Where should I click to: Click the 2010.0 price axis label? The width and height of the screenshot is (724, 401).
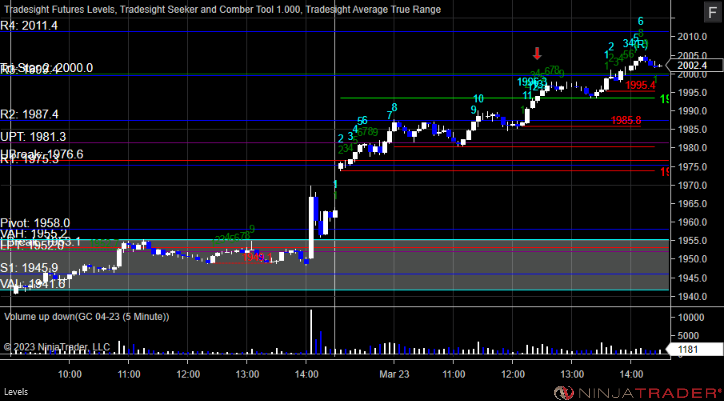point(692,36)
